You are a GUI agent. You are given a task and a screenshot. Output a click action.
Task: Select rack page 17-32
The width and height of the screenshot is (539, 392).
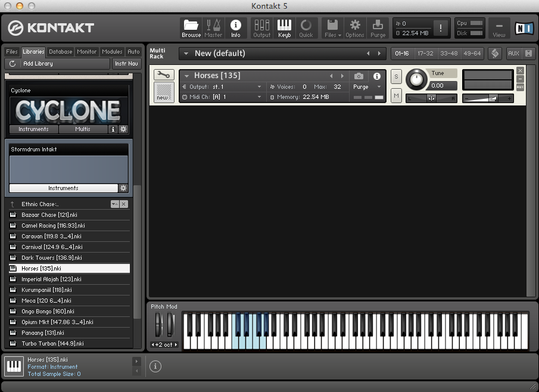click(425, 53)
